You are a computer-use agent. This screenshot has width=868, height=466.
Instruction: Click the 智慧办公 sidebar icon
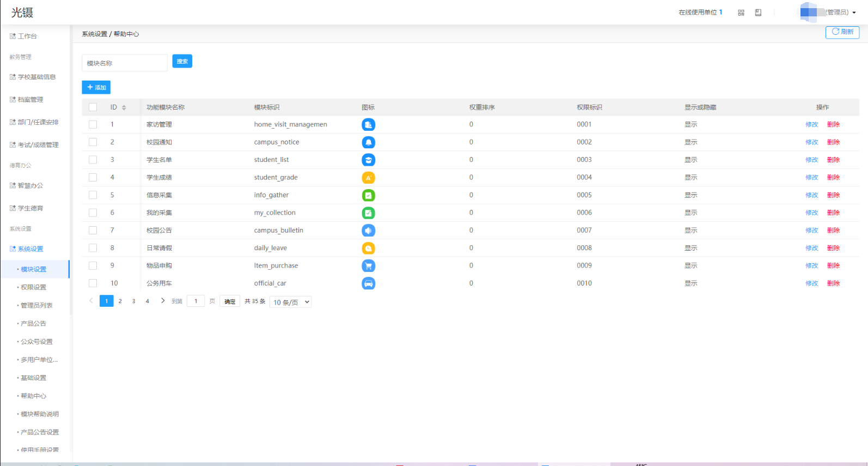coord(13,185)
